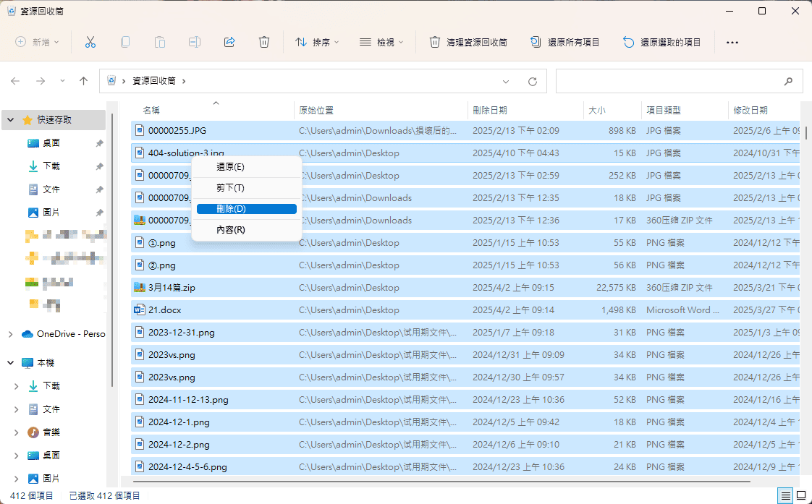812x504 pixels.
Task: Click 清理資源回收筒 button
Action: 468,42
